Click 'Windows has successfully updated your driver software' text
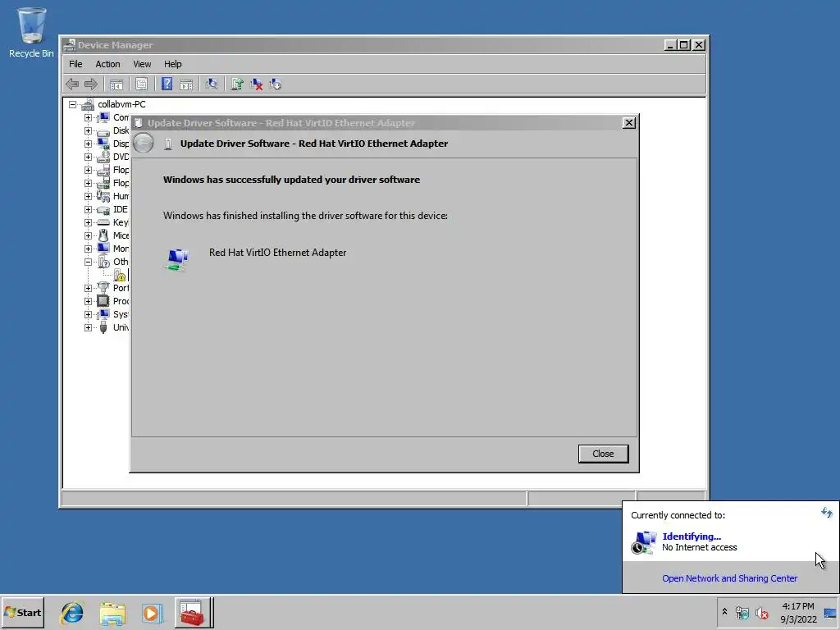The image size is (840, 630). coord(291,180)
